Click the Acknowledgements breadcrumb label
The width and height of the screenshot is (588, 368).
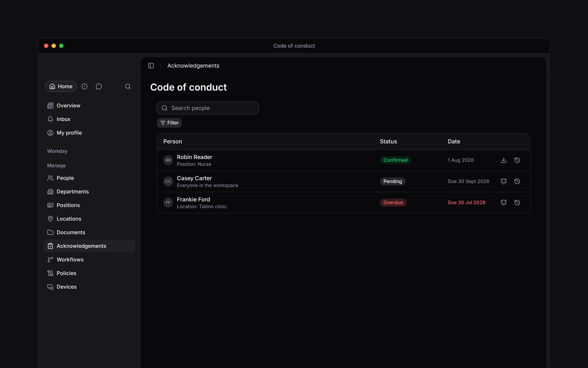[193, 66]
